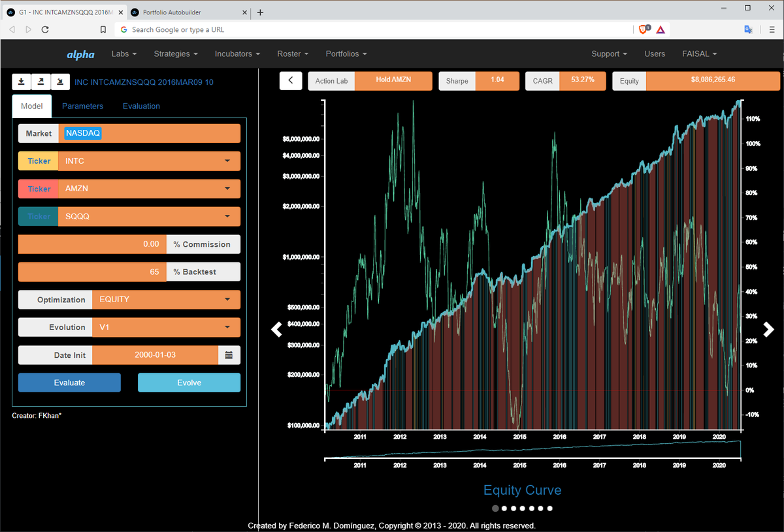Select the seventh carousel dot indicator

[x=550, y=508]
